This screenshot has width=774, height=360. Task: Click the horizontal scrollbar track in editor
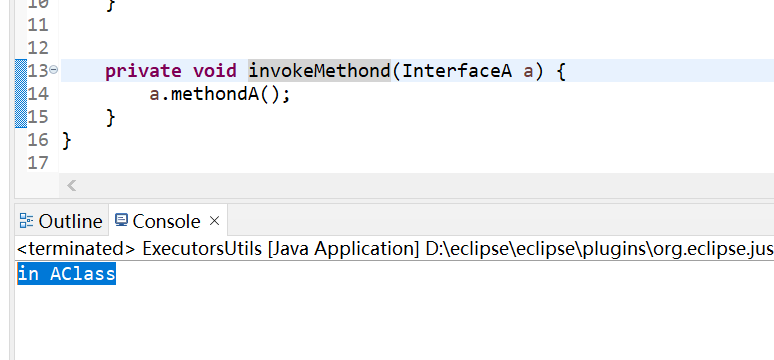(x=426, y=186)
